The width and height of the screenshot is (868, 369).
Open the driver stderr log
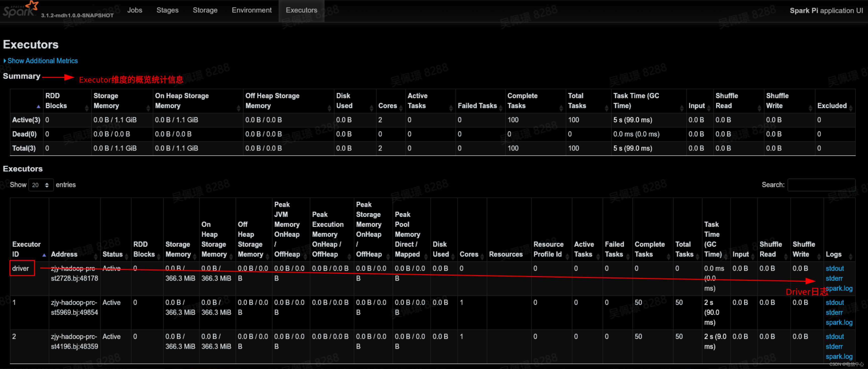(x=834, y=278)
